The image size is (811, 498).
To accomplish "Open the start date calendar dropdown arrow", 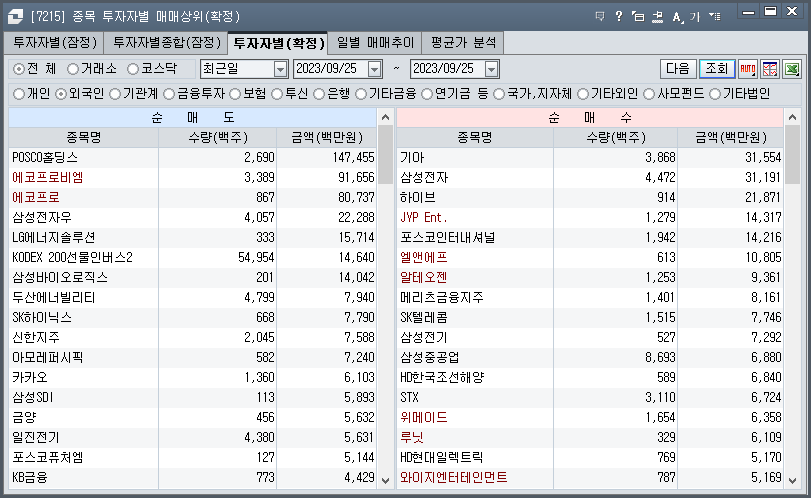I will [x=374, y=69].
